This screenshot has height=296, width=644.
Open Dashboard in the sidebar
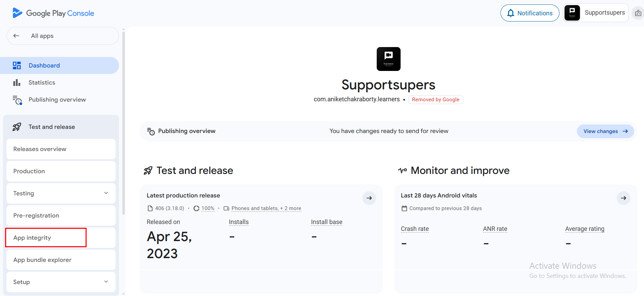(x=44, y=65)
